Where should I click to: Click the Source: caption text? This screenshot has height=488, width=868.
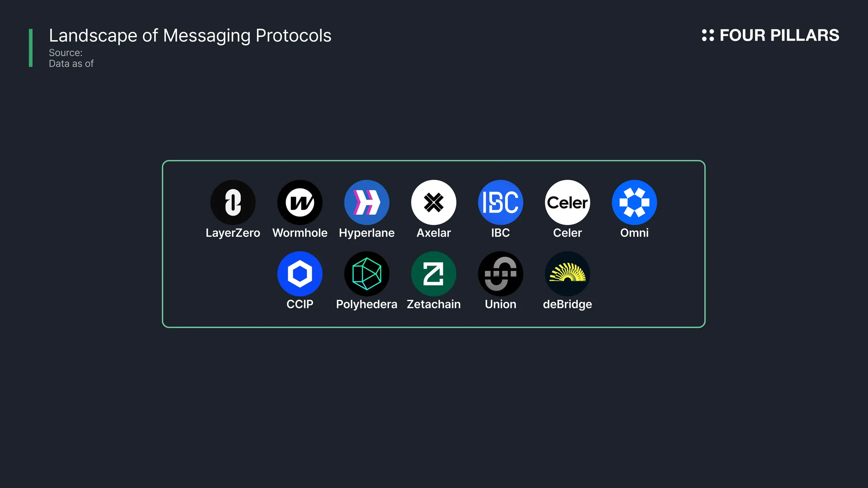point(66,53)
